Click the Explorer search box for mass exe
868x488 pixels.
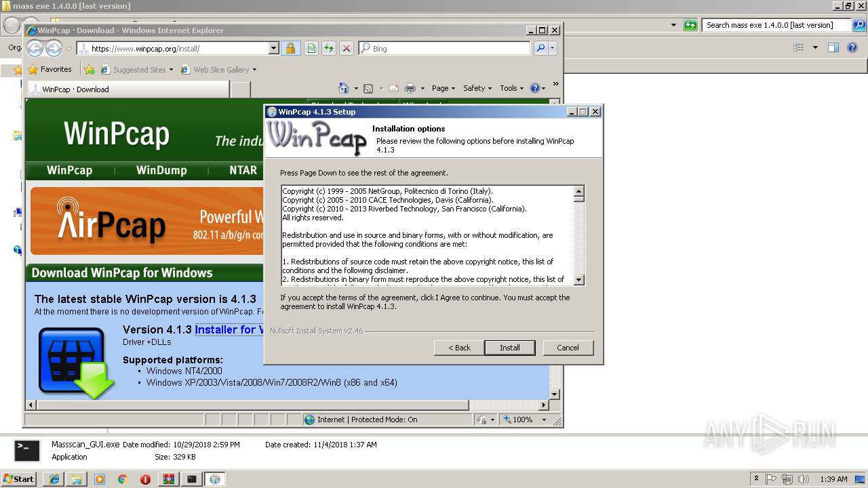776,25
